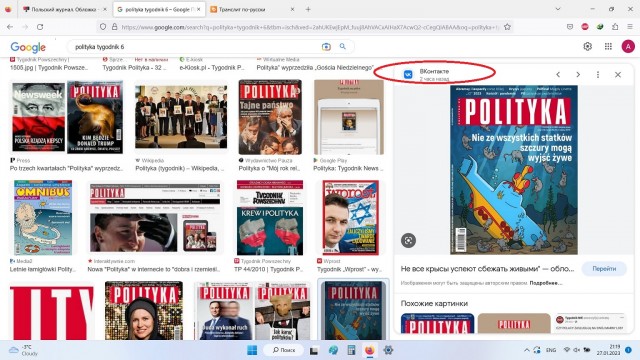Open the Wikipedia group photo thumbnail
This screenshot has height=360, width=640.
[x=181, y=117]
